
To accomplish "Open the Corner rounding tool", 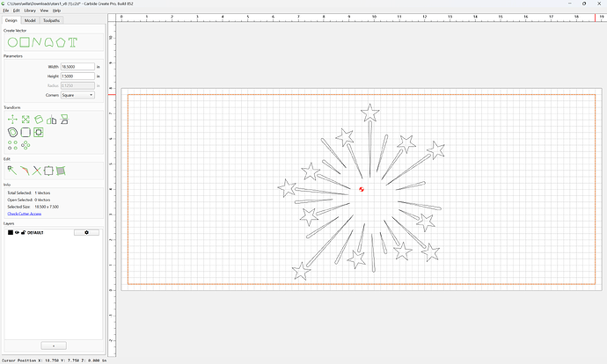I will [26, 132].
